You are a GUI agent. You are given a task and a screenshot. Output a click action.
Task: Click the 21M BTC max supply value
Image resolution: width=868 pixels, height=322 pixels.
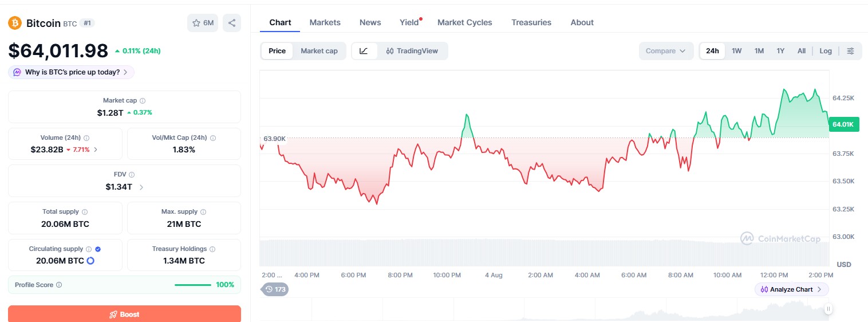[x=184, y=224]
